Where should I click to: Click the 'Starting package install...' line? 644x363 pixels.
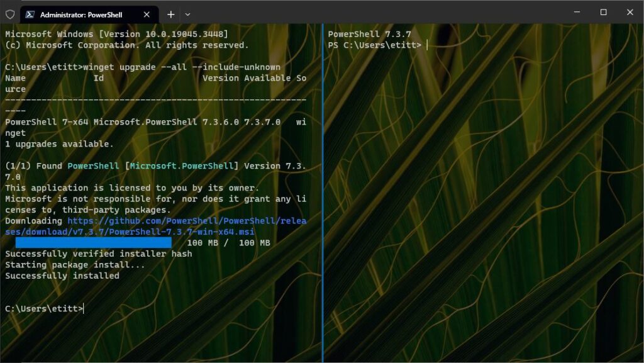click(x=75, y=264)
